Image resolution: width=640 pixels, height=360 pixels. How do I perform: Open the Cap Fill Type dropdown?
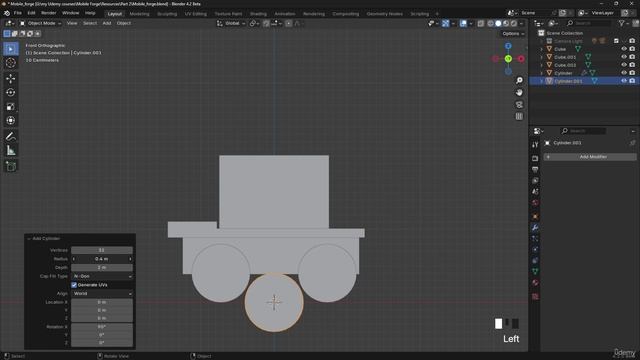102,276
